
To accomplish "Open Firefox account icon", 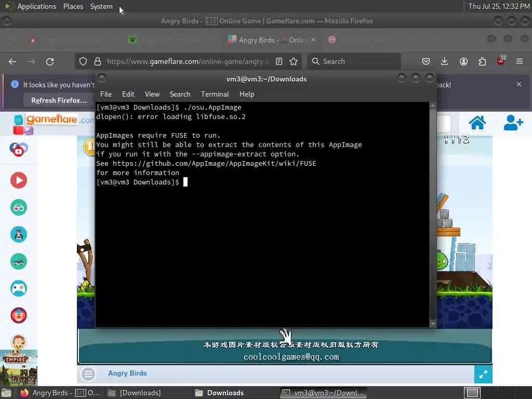I will pyautogui.click(x=463, y=61).
